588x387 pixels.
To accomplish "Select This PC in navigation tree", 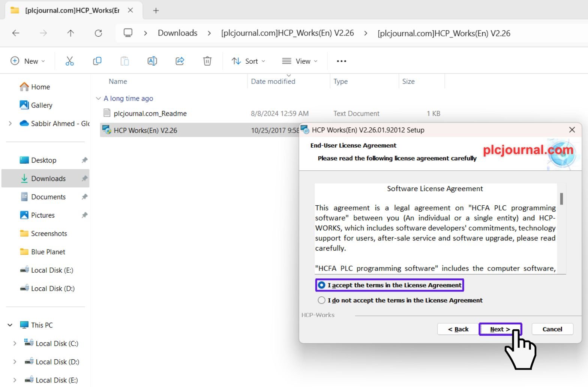I will point(36,325).
